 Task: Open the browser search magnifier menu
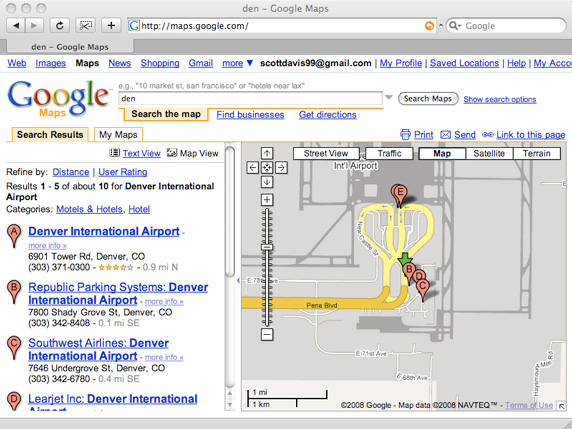click(x=455, y=26)
